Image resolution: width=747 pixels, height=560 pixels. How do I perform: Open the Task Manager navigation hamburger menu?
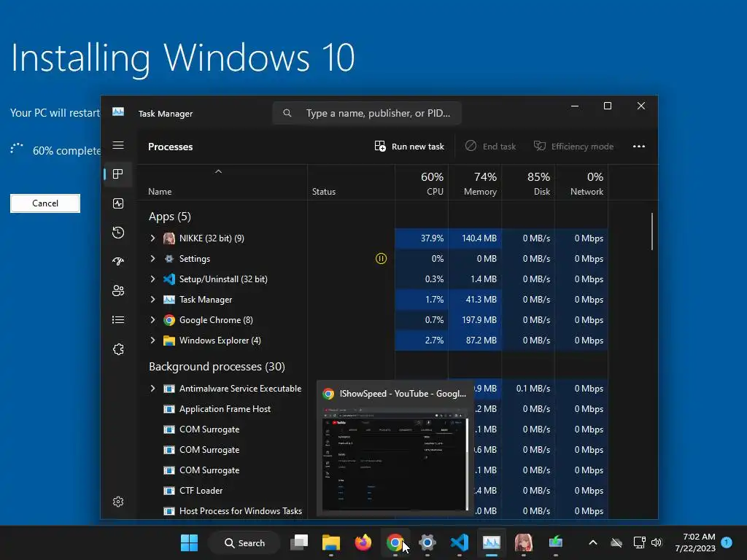click(118, 145)
